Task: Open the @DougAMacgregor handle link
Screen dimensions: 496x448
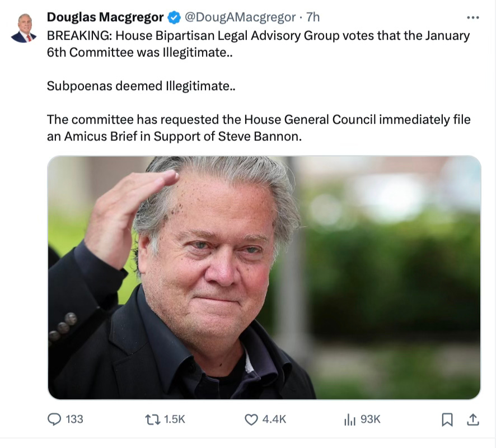Action: tap(240, 17)
